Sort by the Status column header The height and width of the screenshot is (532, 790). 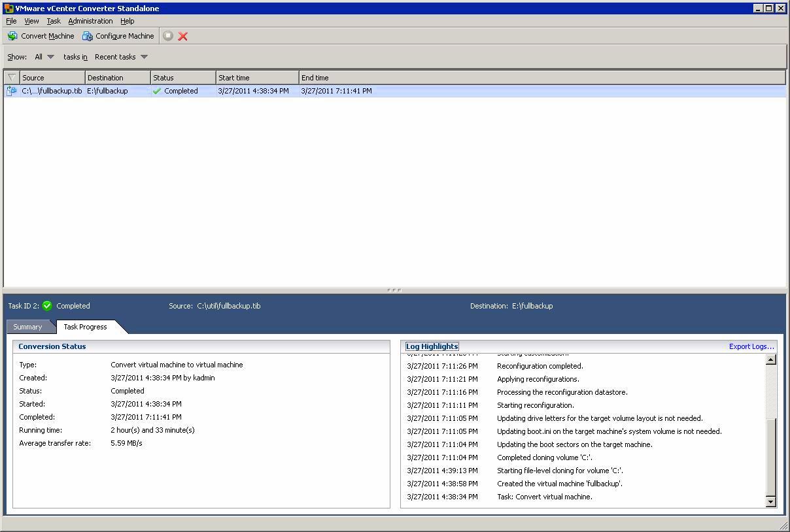point(183,77)
